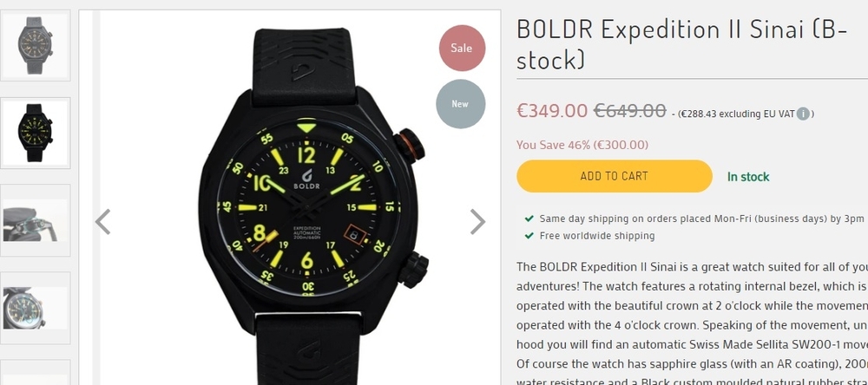
Task: Click the red Sale badge
Action: click(462, 49)
